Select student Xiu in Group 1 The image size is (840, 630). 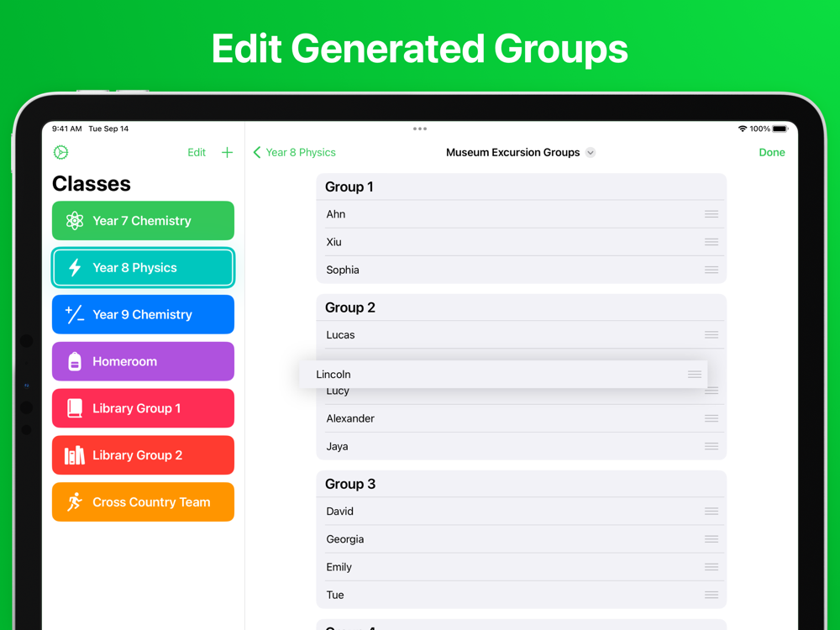click(x=522, y=242)
